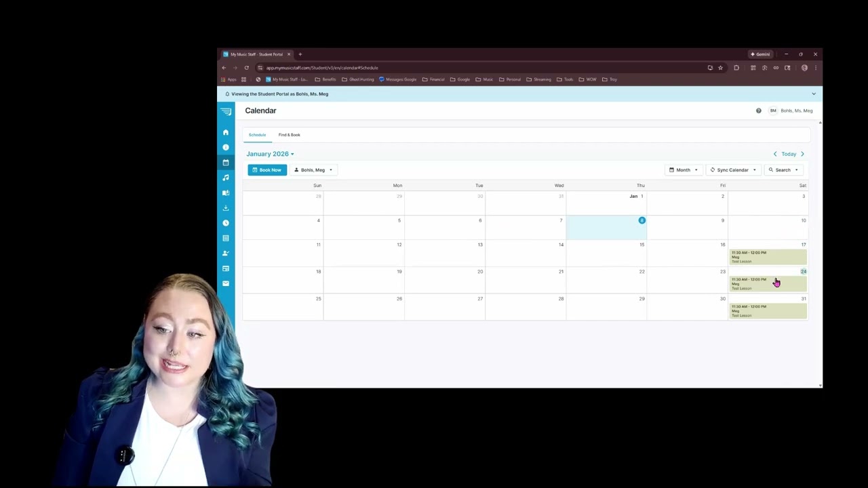Jump to Today in the calendar
The image size is (868, 488).
(x=789, y=154)
